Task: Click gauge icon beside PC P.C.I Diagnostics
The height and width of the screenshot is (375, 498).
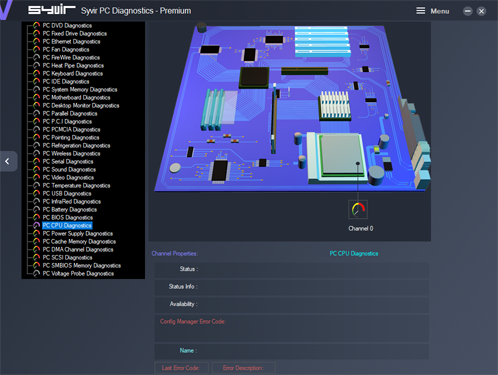Action: pyautogui.click(x=36, y=121)
